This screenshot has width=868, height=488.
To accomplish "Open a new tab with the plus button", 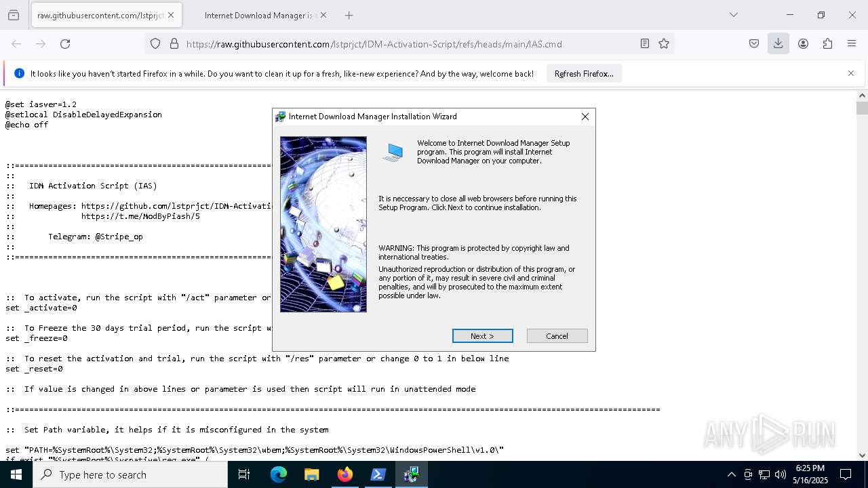I will point(349,15).
